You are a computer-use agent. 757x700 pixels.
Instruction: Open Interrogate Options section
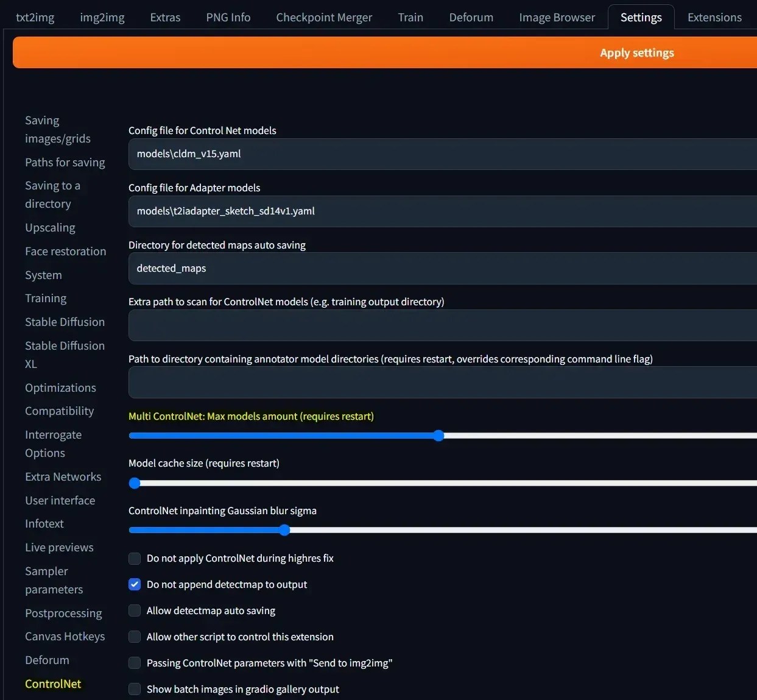53,444
